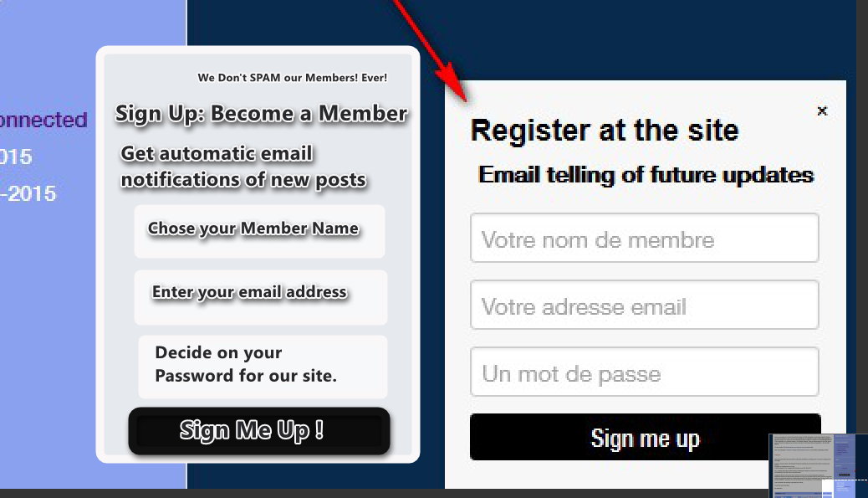Close the Register at the site popup
This screenshot has width=868, height=498.
pyautogui.click(x=822, y=110)
